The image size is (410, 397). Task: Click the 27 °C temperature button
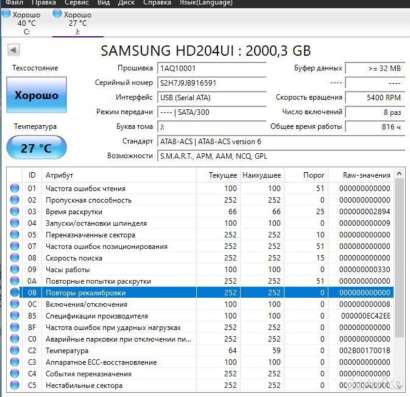click(36, 148)
